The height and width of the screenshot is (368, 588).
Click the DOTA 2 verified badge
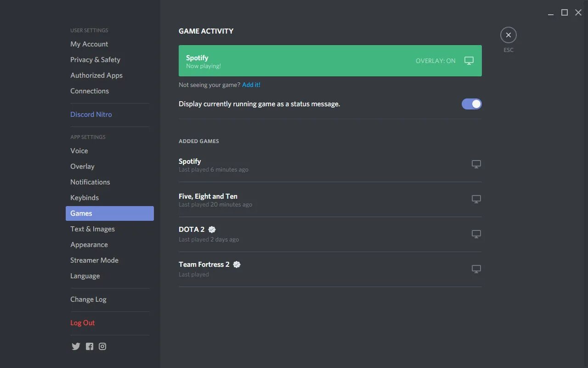[x=212, y=229]
